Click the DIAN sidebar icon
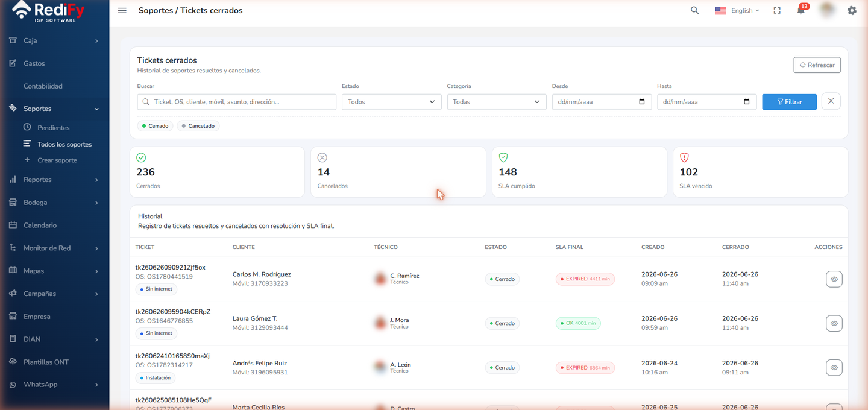Image resolution: width=868 pixels, height=410 pixels. tap(13, 339)
